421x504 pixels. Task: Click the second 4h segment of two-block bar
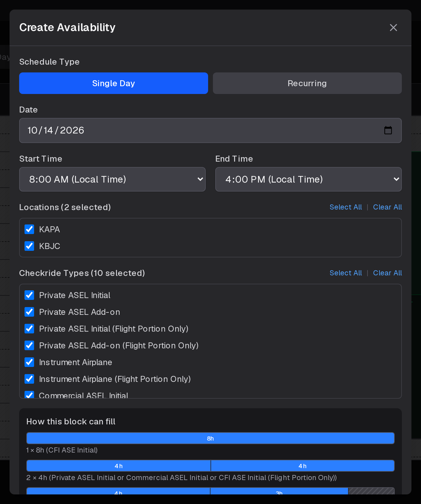click(303, 466)
